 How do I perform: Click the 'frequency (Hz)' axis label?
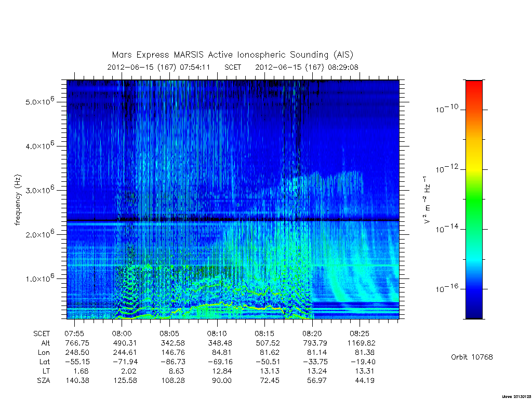coord(18,200)
